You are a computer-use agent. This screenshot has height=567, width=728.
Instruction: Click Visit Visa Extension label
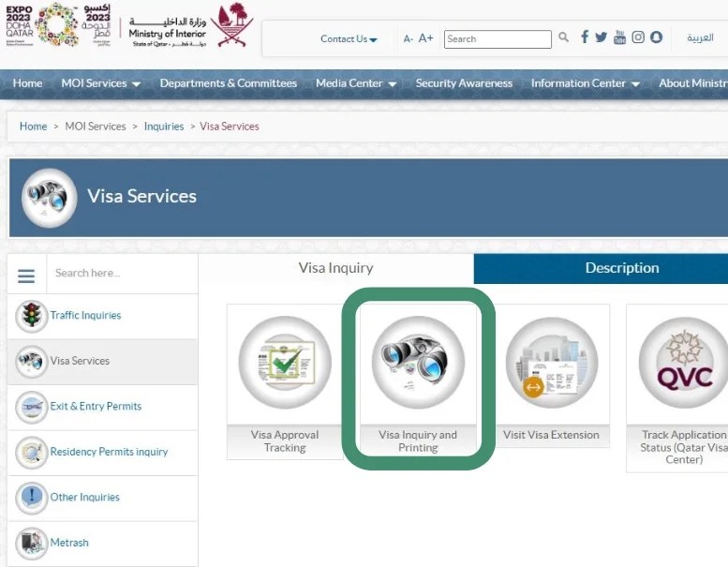[x=551, y=435]
